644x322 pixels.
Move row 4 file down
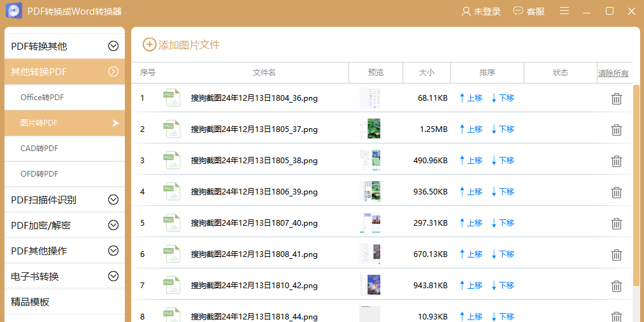(503, 192)
